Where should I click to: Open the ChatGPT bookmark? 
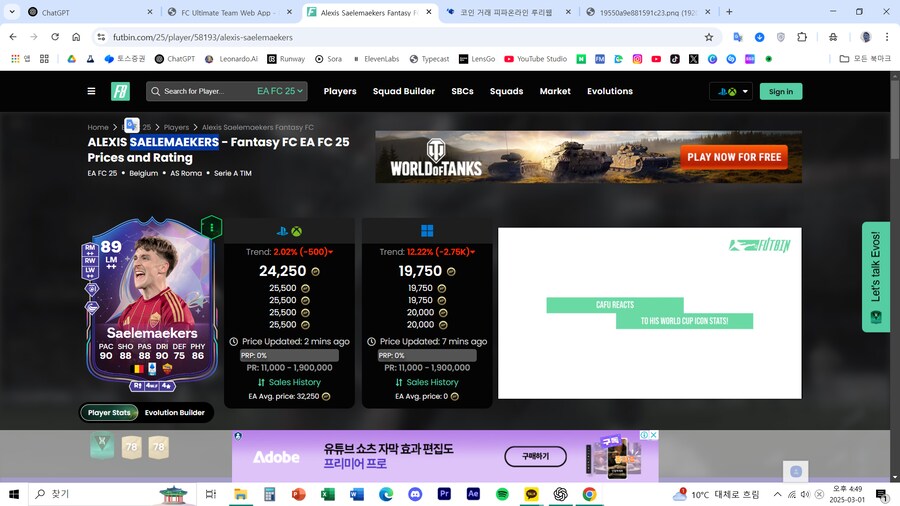175,59
